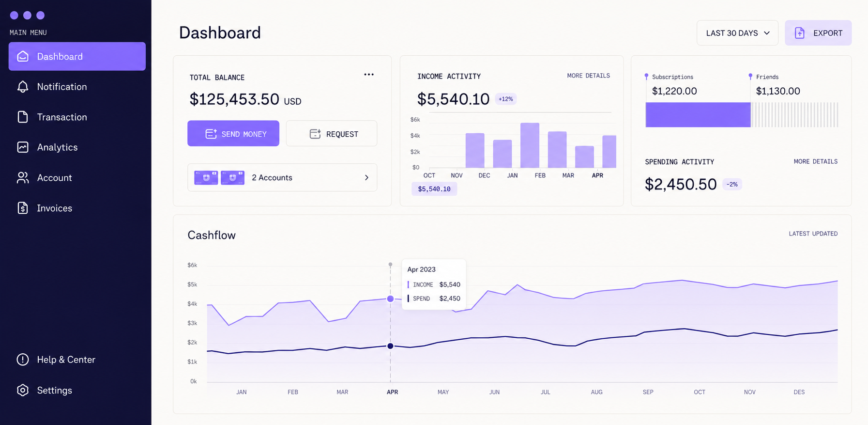Select the FEB bar in Income Activity chart

coord(530,145)
